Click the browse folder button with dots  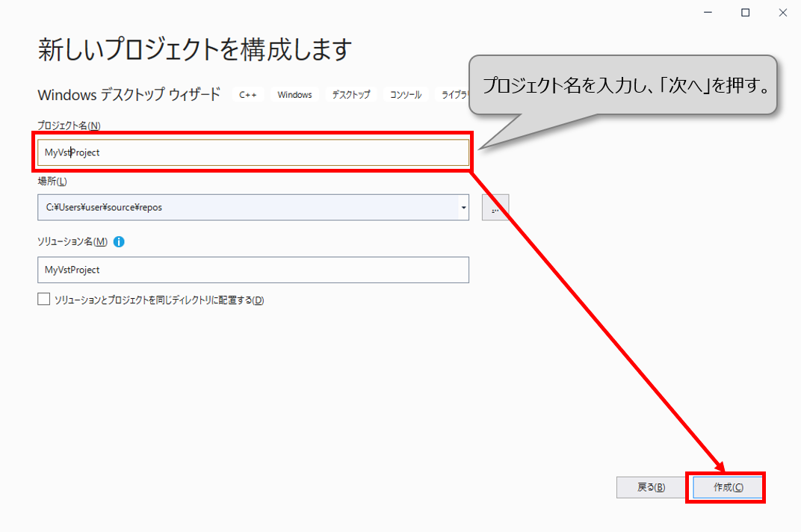coord(495,208)
